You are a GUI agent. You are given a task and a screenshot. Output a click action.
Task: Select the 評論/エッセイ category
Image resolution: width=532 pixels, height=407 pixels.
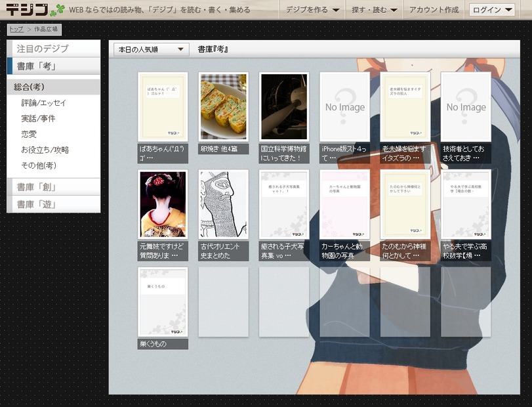point(43,103)
